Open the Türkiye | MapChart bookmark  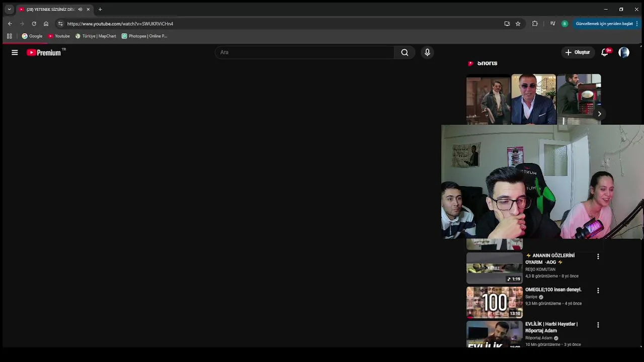click(x=96, y=36)
